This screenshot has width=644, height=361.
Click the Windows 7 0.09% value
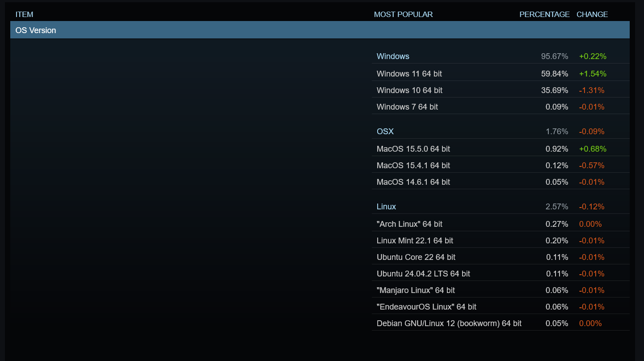[557, 106]
